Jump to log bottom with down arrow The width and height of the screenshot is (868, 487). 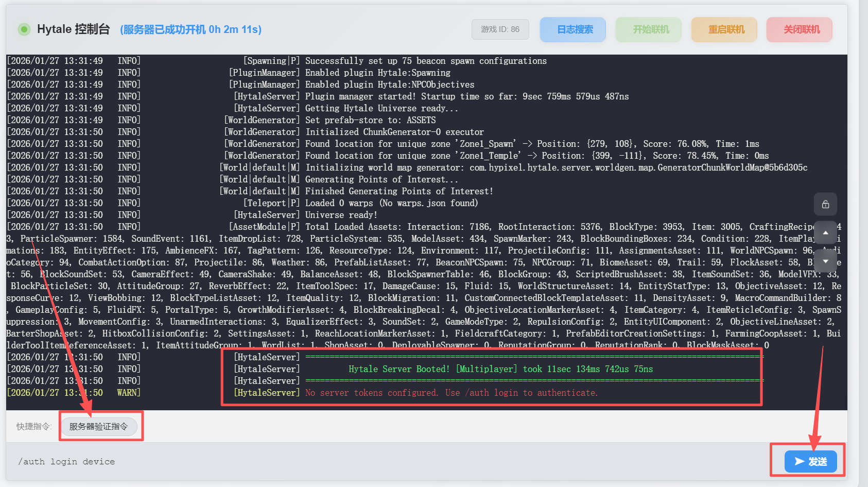(x=825, y=261)
